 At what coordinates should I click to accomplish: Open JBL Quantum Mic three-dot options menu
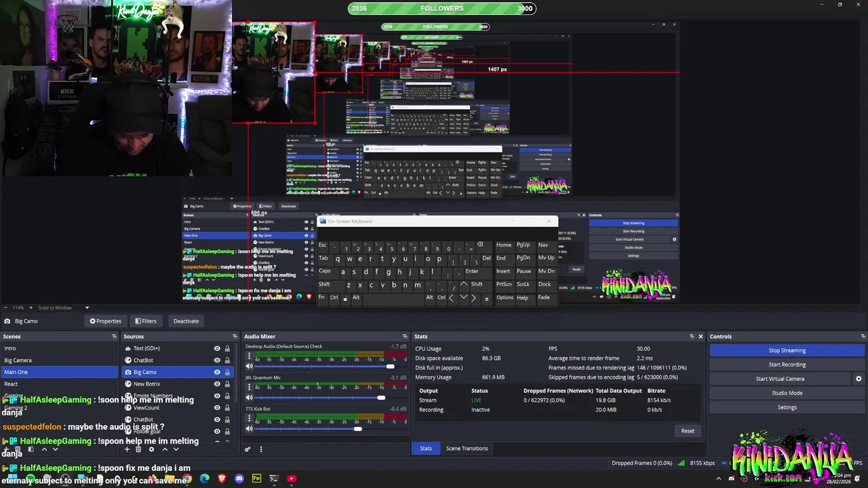click(249, 386)
